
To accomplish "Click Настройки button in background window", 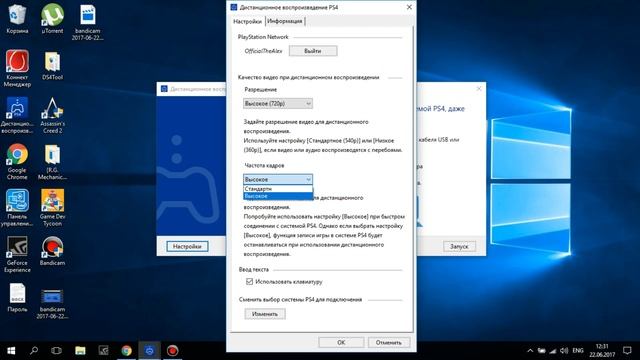I will 187,246.
